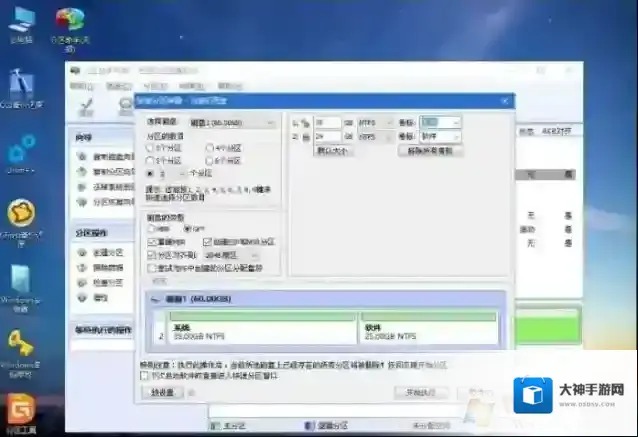The height and width of the screenshot is (437, 638).
Task: Open the Windows password key desktop icon
Action: pos(21,347)
